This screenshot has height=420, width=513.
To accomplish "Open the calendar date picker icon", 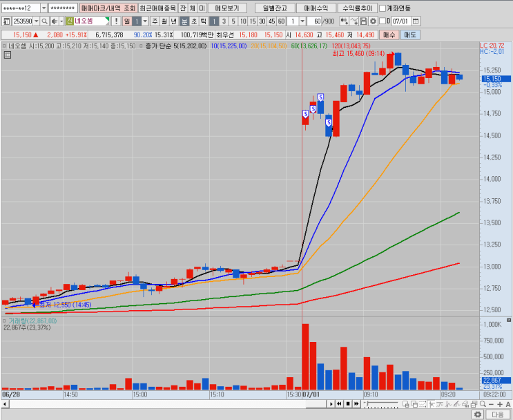I will 416,21.
